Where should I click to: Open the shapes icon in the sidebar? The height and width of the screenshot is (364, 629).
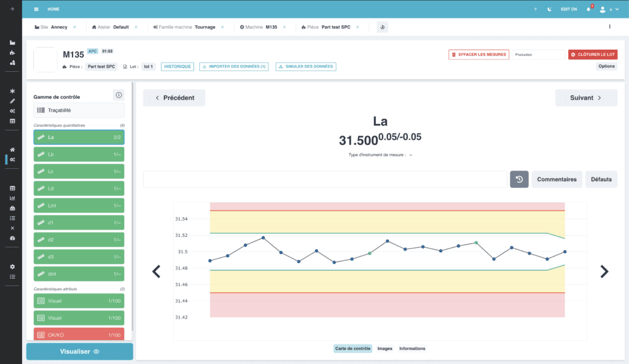tap(12, 63)
